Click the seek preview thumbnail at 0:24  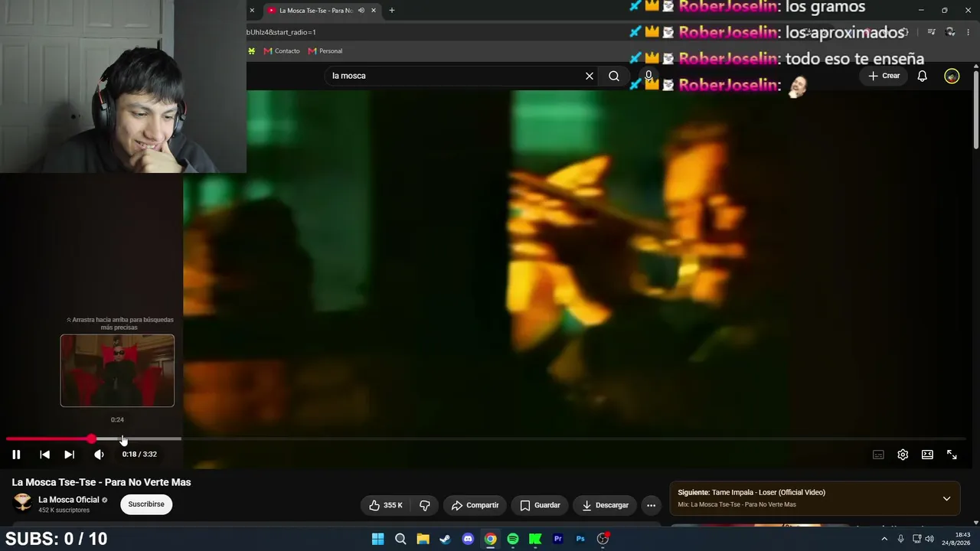[x=117, y=370]
